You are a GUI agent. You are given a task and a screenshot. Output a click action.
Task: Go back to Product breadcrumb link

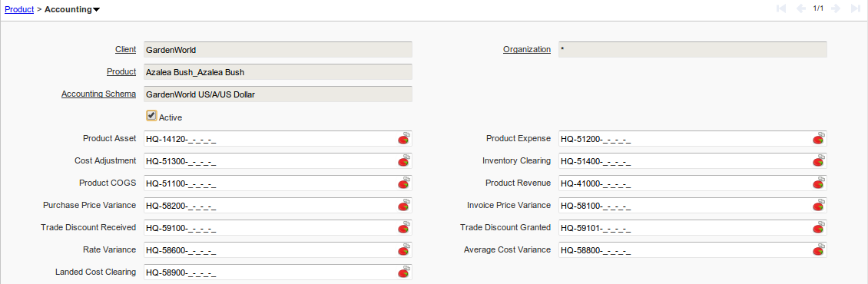click(19, 9)
